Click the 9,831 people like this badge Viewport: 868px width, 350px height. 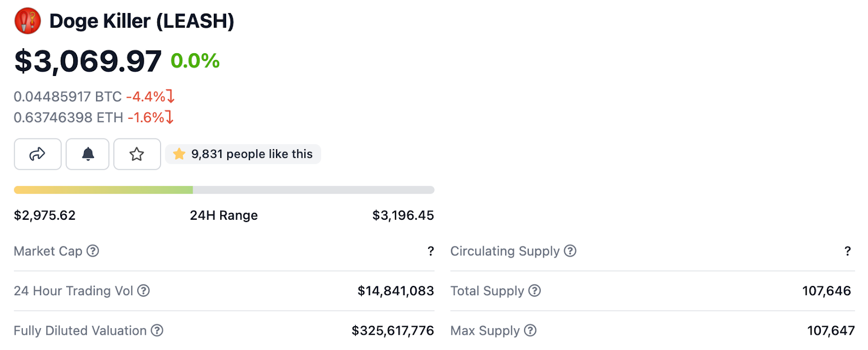[243, 154]
